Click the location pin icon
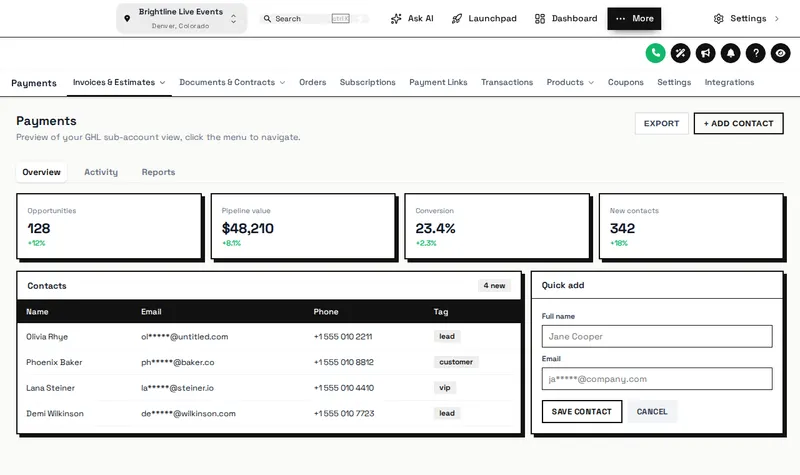The width and height of the screenshot is (800, 475). click(x=127, y=18)
